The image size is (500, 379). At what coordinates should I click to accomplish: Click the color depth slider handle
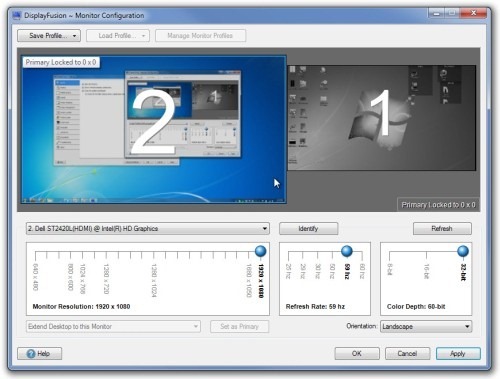coord(463,251)
